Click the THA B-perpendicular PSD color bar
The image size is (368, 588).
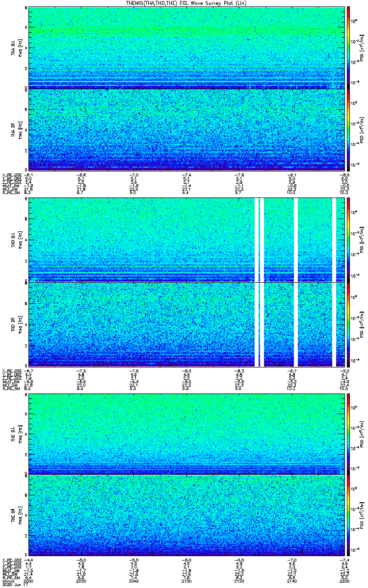348,48
